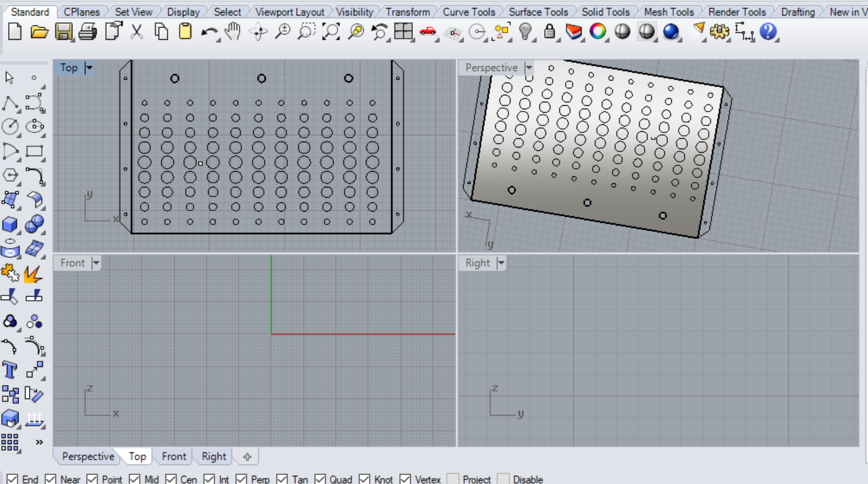This screenshot has height=484, width=868.
Task: Click the color wheel icon
Action: pos(598,32)
